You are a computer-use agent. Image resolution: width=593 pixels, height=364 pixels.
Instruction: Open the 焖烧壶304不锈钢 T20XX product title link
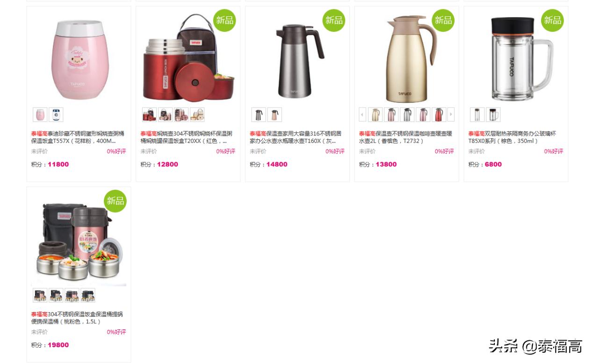pos(187,137)
